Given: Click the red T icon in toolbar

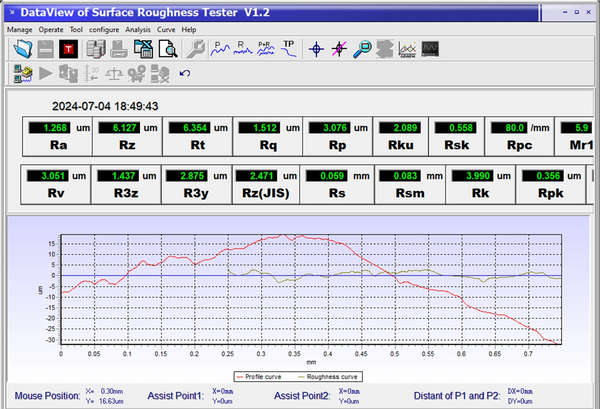Looking at the screenshot, I should 67,48.
